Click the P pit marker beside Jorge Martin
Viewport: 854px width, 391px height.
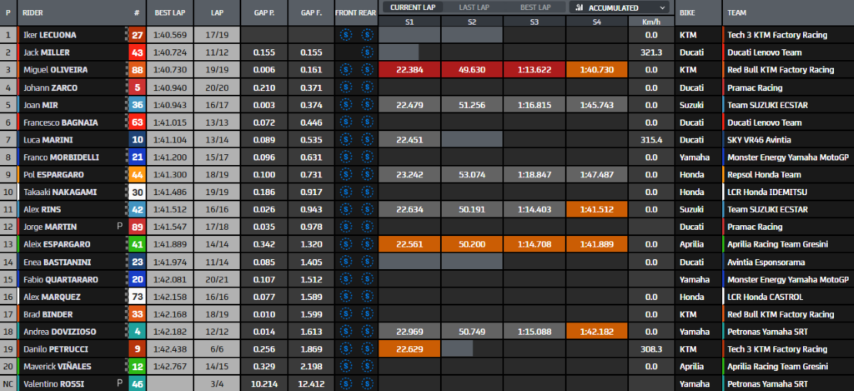pyautogui.click(x=119, y=226)
